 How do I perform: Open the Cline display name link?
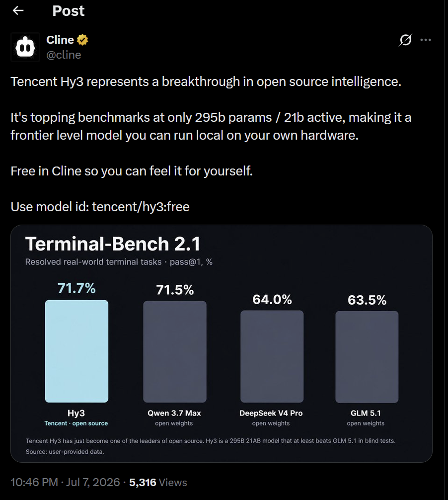60,40
